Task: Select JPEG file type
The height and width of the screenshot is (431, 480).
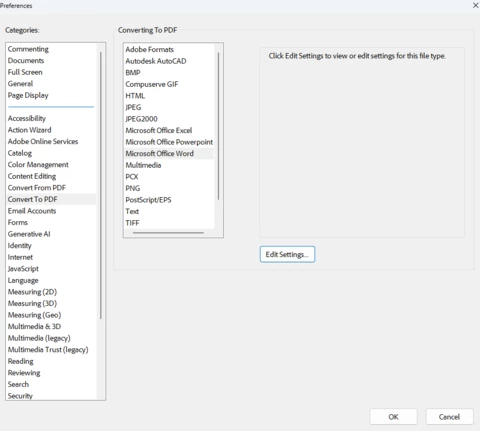Action: click(133, 107)
